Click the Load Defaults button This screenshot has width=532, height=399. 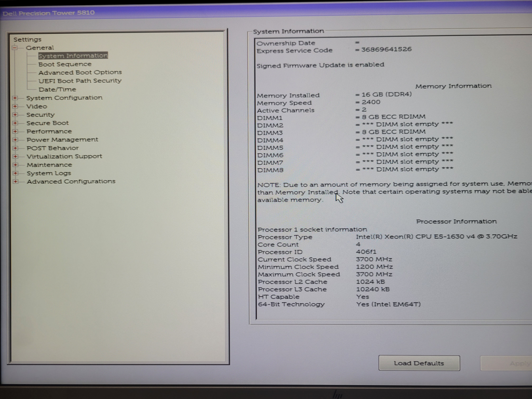pyautogui.click(x=419, y=363)
